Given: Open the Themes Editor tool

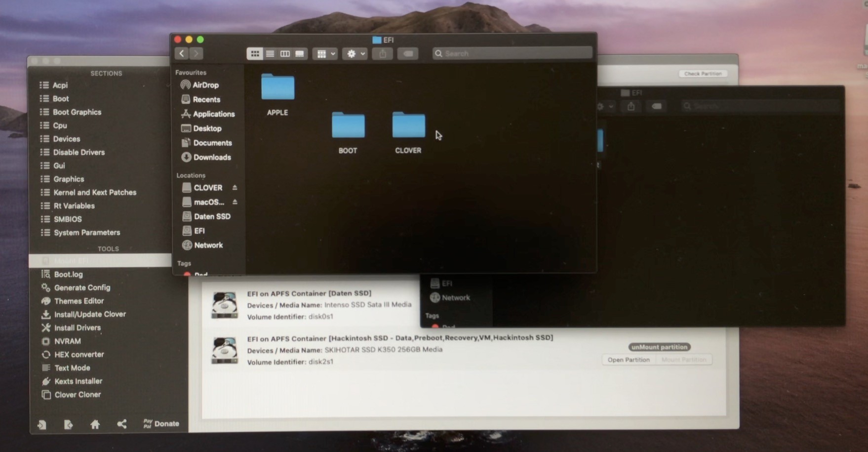Looking at the screenshot, I should 73,301.
